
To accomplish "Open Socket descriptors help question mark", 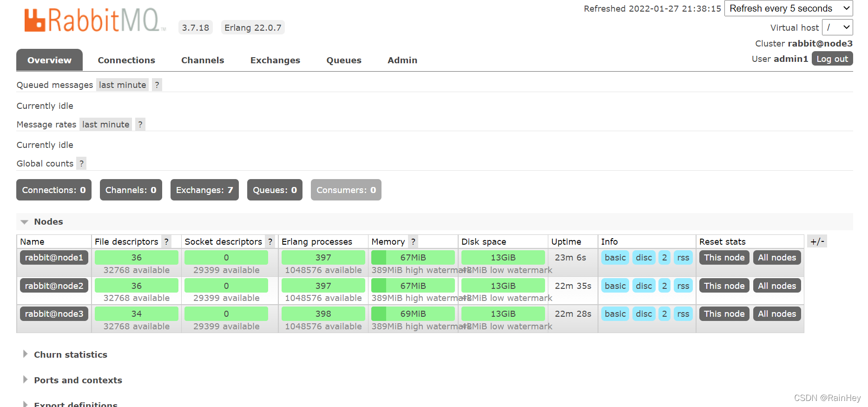I will [270, 241].
